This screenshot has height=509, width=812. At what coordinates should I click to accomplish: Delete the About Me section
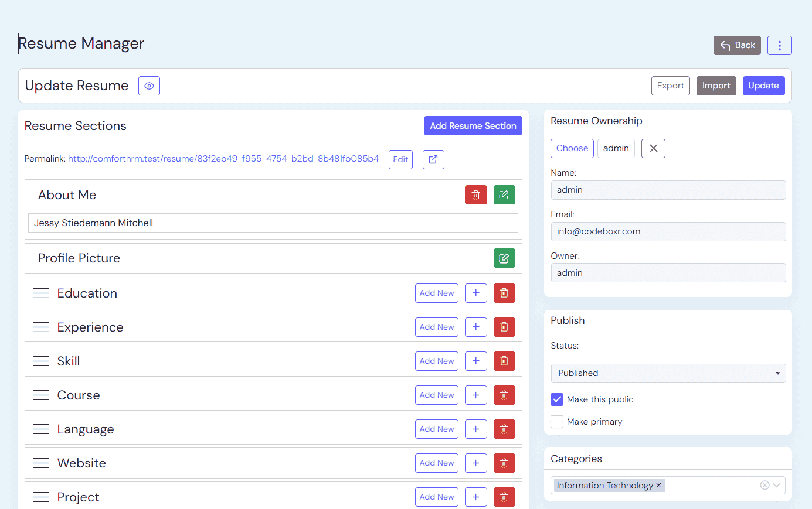click(x=475, y=195)
